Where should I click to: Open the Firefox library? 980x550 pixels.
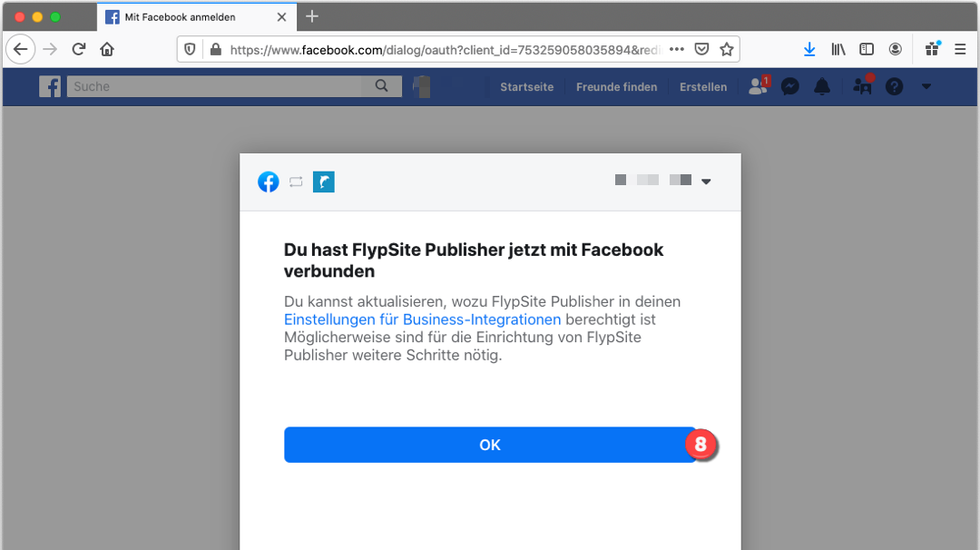click(x=838, y=49)
